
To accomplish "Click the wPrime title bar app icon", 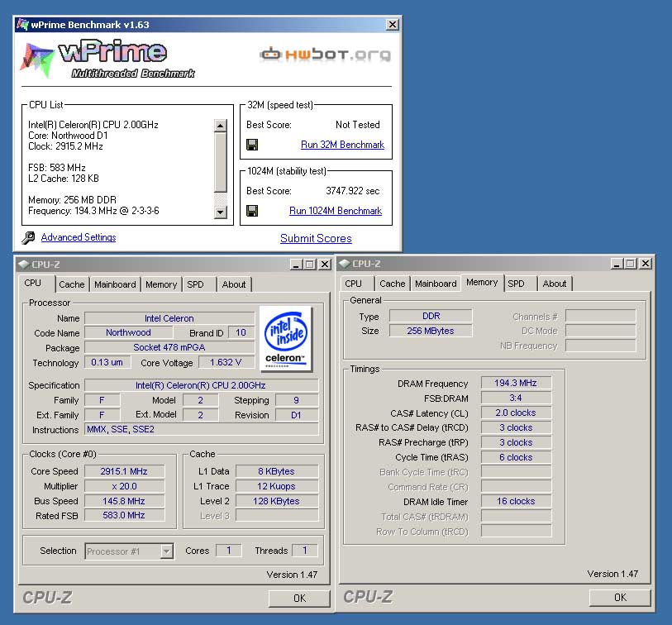I will pos(22,25).
